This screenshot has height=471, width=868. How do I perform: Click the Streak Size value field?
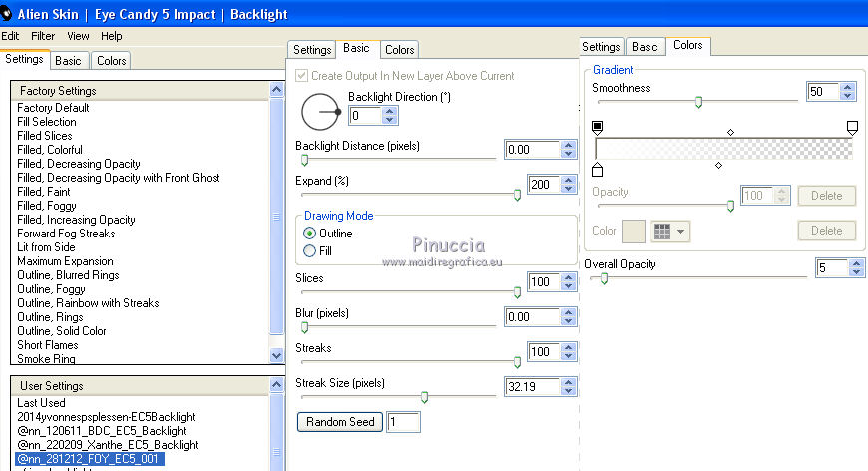pyautogui.click(x=533, y=387)
